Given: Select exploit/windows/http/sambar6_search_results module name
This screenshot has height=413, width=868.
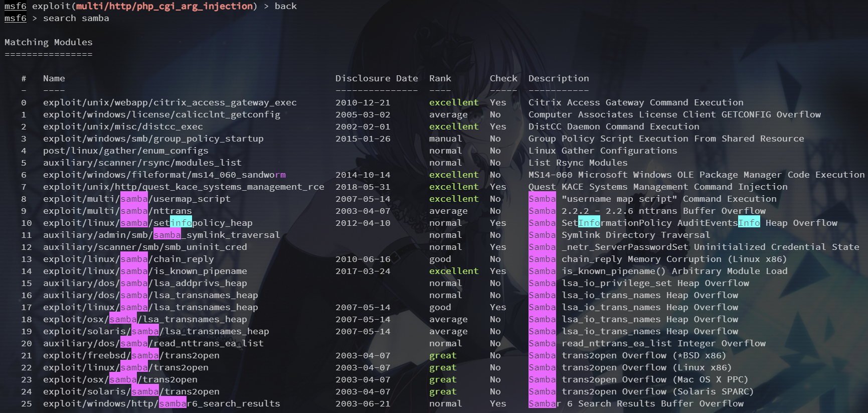Looking at the screenshot, I should pos(161,403).
